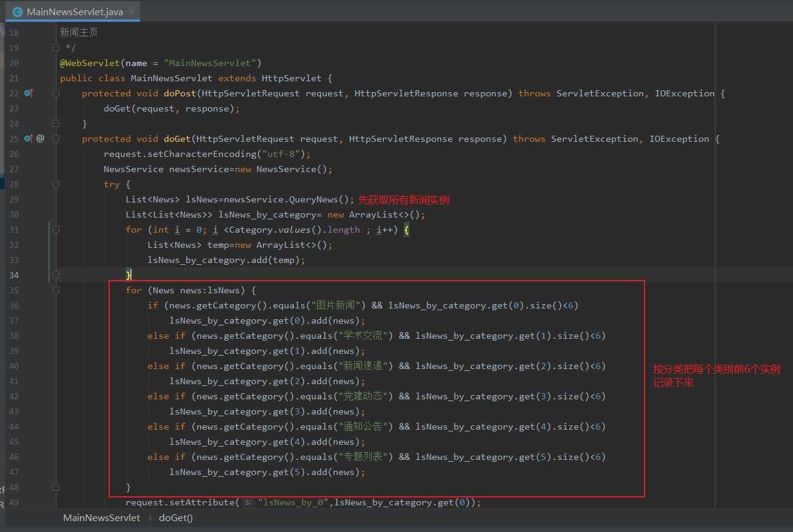Click the "党建动态" string literal
The width and height of the screenshot is (793, 532).
(366, 396)
